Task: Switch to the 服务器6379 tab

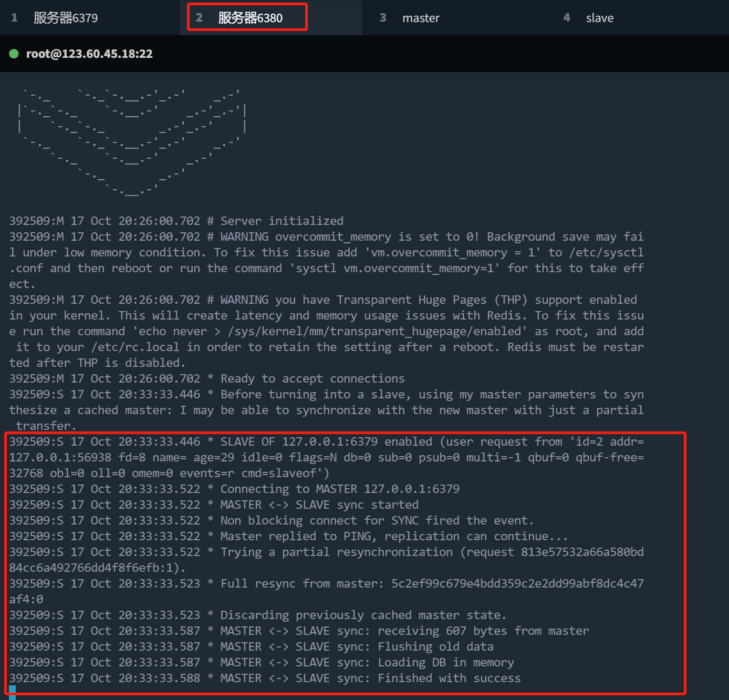Action: [66, 18]
